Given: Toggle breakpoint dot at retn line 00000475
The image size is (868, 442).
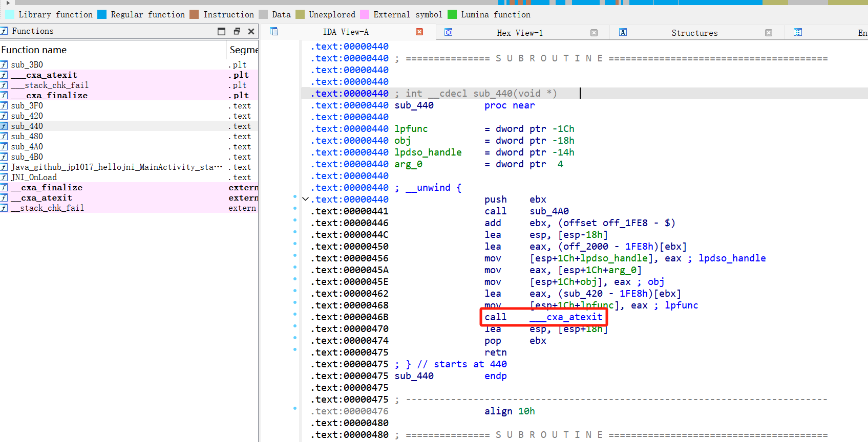Looking at the screenshot, I should tap(295, 349).
